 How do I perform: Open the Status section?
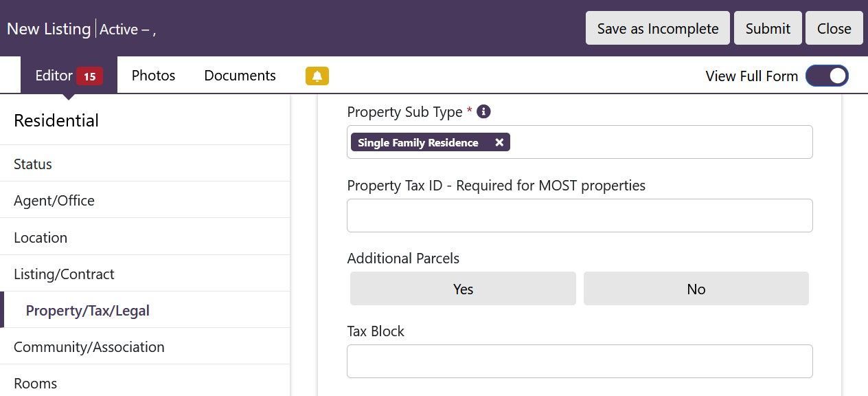[32, 164]
